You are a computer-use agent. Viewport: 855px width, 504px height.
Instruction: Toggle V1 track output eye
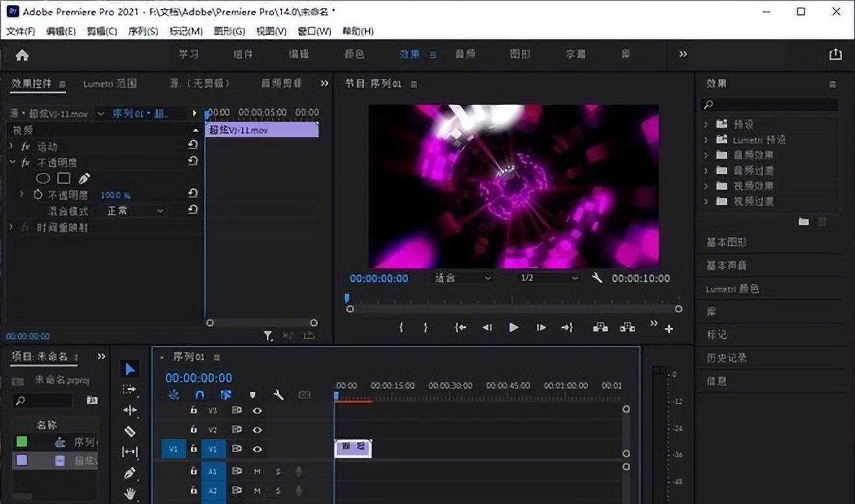click(x=257, y=449)
